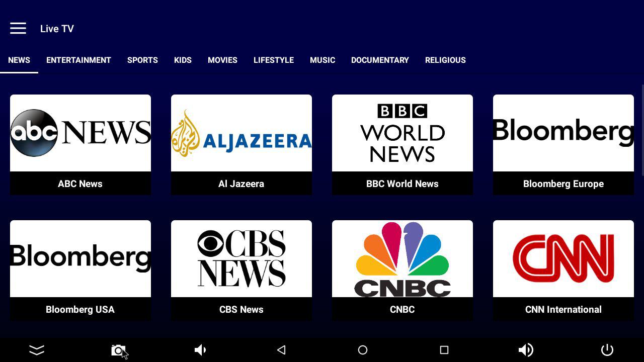Image resolution: width=644 pixels, height=362 pixels.
Task: Open the LIFESTYLE tab
Action: point(274,60)
